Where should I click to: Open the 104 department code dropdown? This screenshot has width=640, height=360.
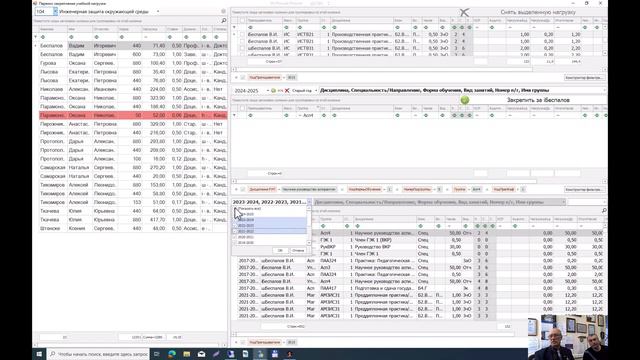click(56, 12)
